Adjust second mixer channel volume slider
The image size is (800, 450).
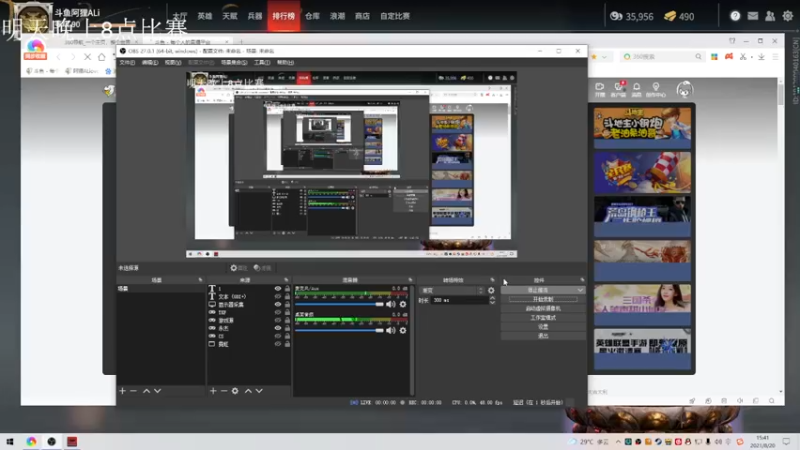tap(339, 331)
